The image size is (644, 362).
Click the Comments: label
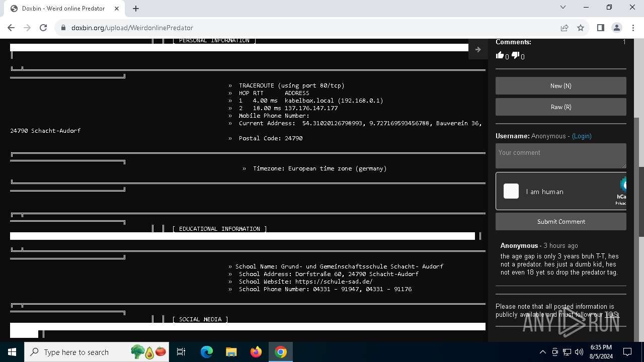pyautogui.click(x=513, y=42)
